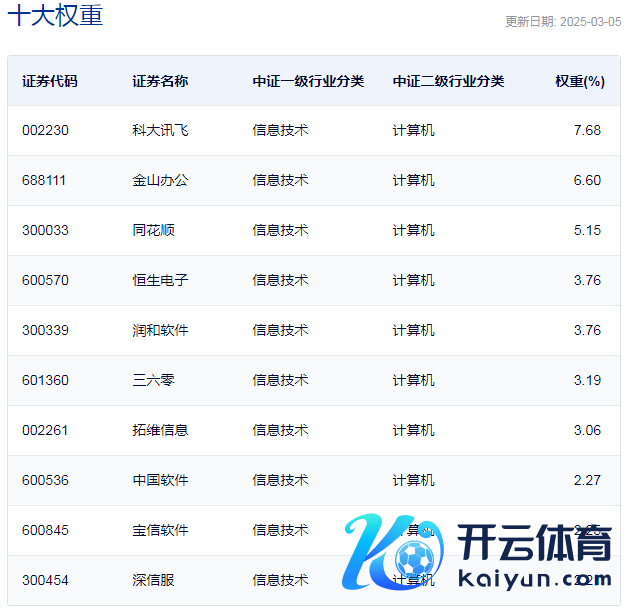Click the Kaiyun soccer ball logo icon
Viewport: 627px width, 612px height.
(395, 556)
